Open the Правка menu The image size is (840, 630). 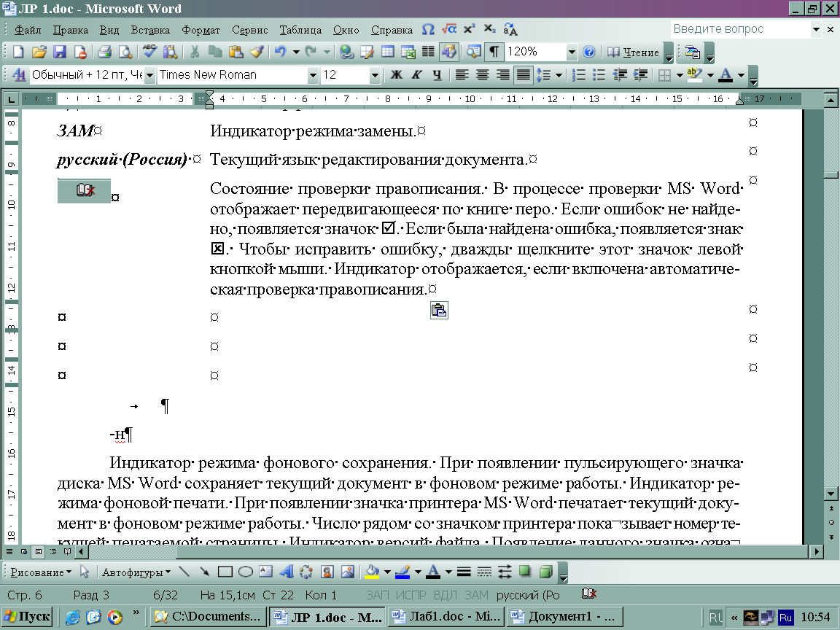tap(70, 30)
